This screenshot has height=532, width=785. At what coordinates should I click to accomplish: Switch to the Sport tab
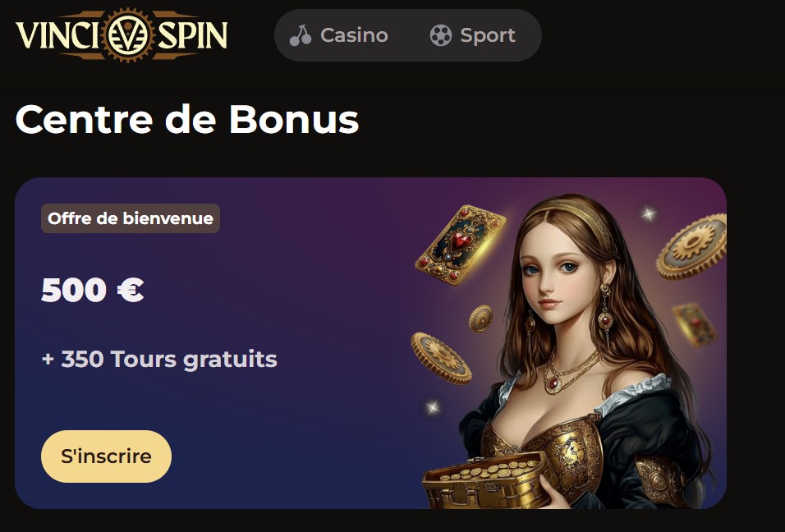pos(473,35)
